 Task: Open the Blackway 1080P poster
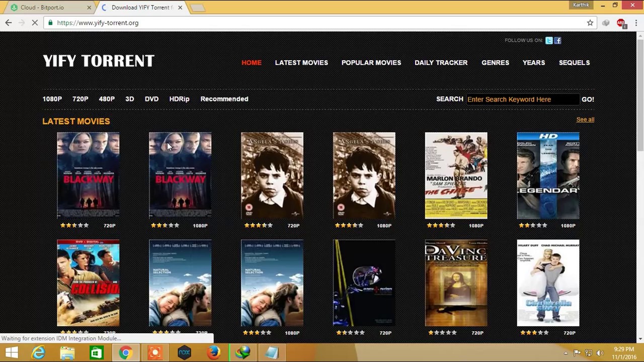point(180,175)
